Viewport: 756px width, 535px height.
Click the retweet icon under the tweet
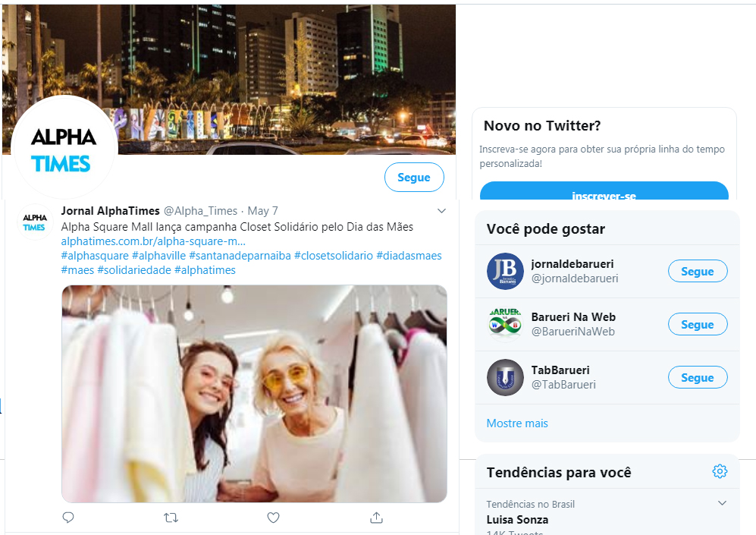[171, 518]
